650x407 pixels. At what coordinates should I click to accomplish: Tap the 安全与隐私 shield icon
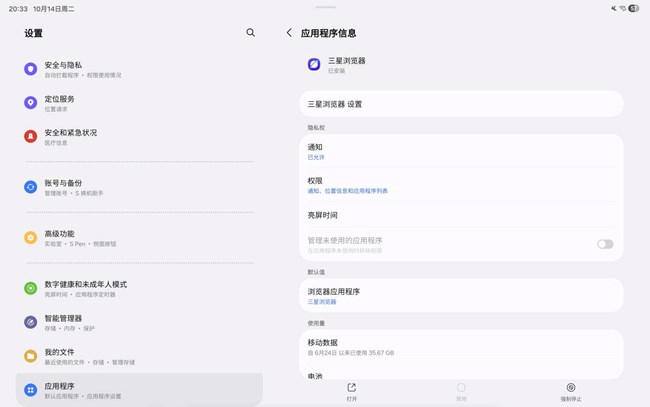click(x=31, y=69)
